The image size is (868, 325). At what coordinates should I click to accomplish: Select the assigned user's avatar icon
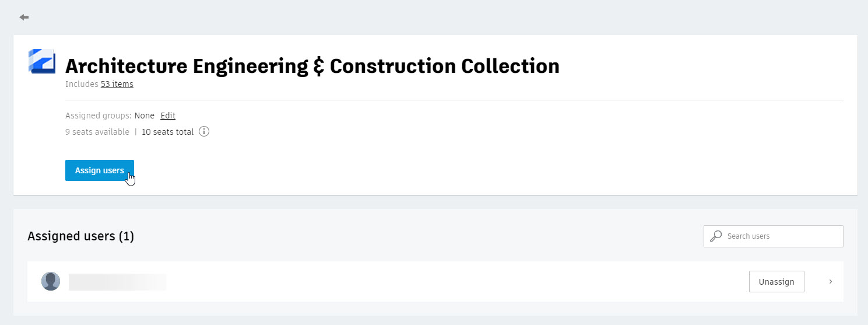tap(51, 281)
